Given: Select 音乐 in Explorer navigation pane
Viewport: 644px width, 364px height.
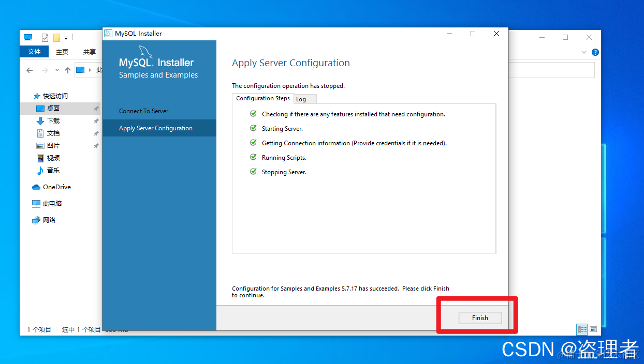Looking at the screenshot, I should click(x=53, y=171).
